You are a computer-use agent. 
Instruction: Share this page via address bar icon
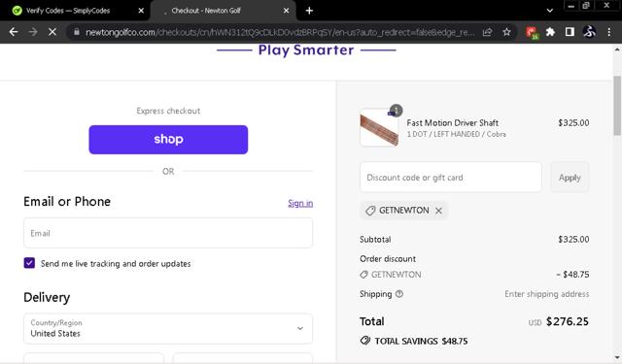[488, 32]
